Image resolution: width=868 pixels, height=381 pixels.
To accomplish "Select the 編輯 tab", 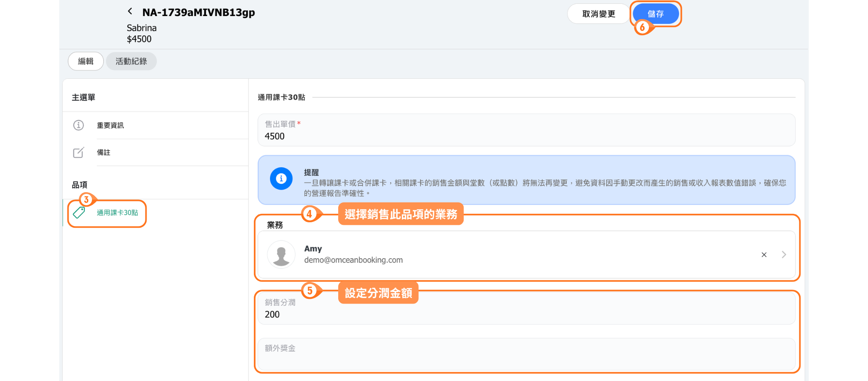I will coord(86,61).
